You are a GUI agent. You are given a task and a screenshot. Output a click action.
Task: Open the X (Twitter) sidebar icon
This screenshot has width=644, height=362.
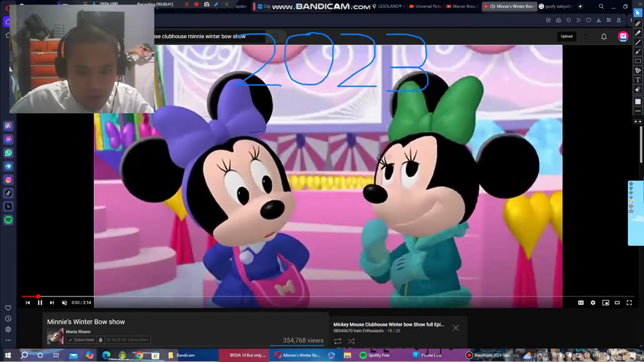[9, 206]
